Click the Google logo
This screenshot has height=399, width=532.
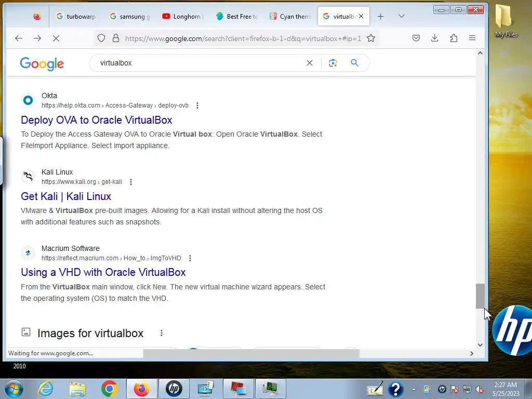[42, 63]
